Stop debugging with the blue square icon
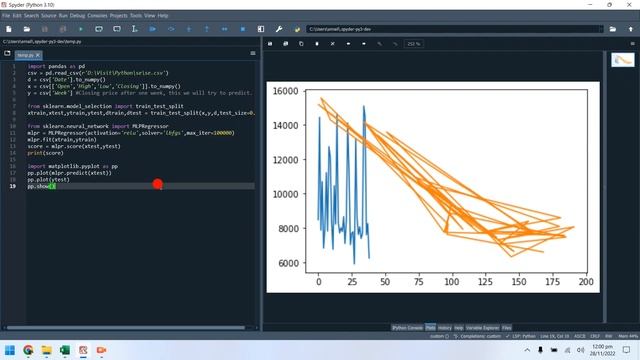 243,29
